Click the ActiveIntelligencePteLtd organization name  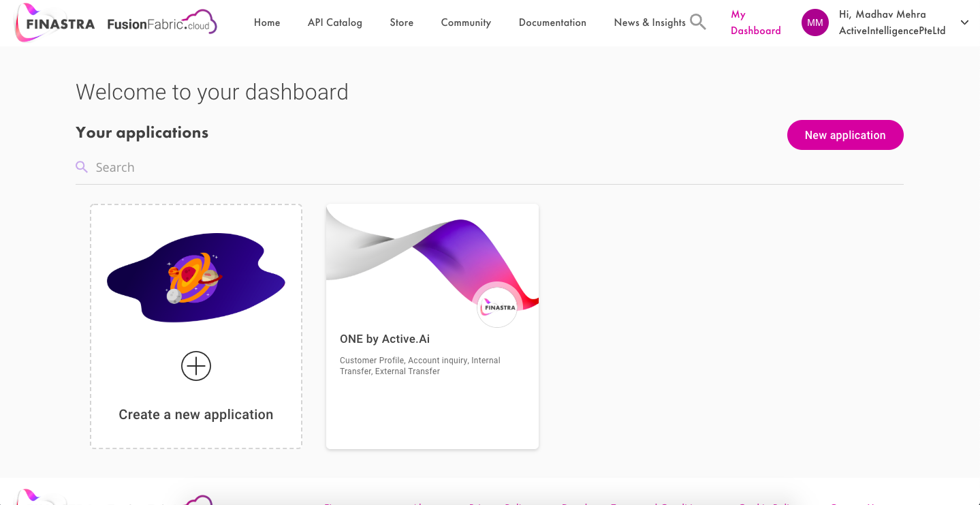click(892, 31)
